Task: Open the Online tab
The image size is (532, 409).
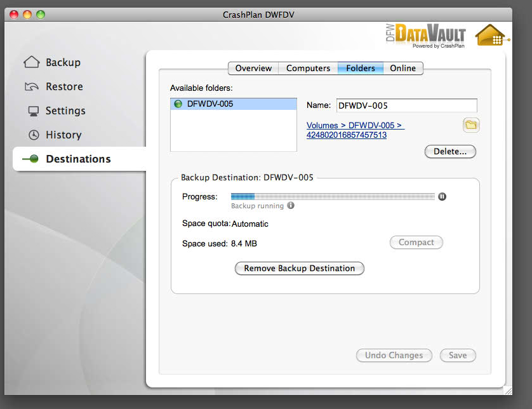Action: point(402,68)
